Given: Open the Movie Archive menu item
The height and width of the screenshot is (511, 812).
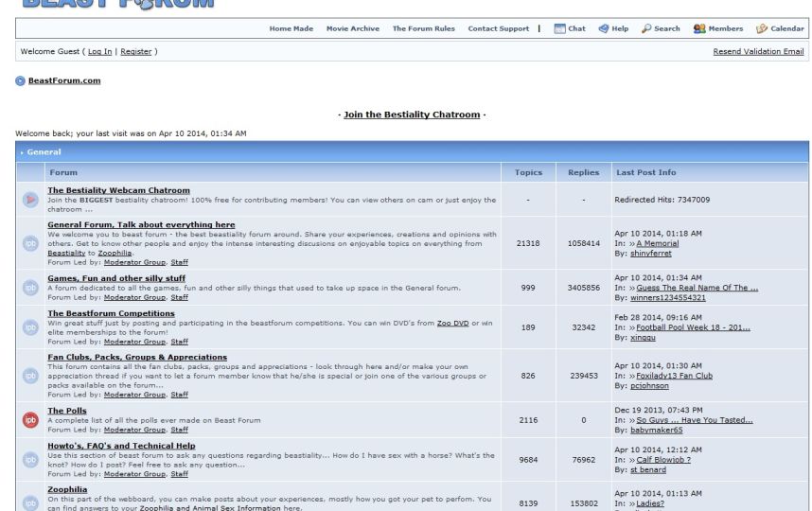Looking at the screenshot, I should coord(353,29).
